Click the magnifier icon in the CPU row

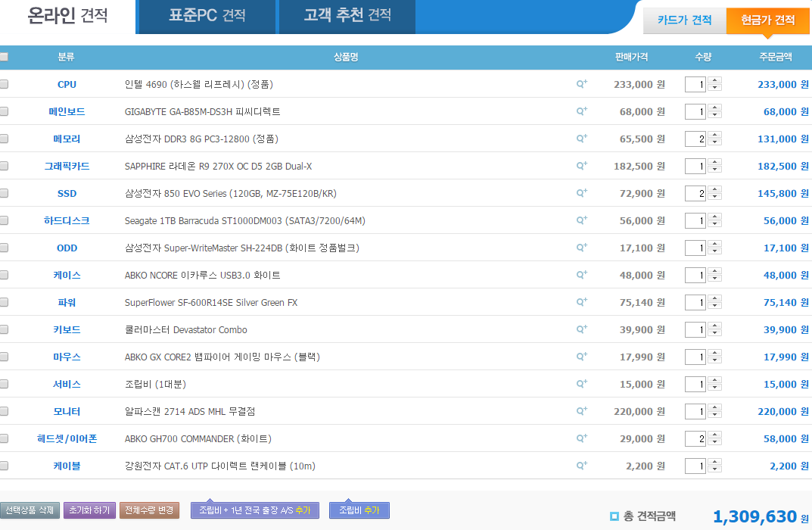coord(581,84)
